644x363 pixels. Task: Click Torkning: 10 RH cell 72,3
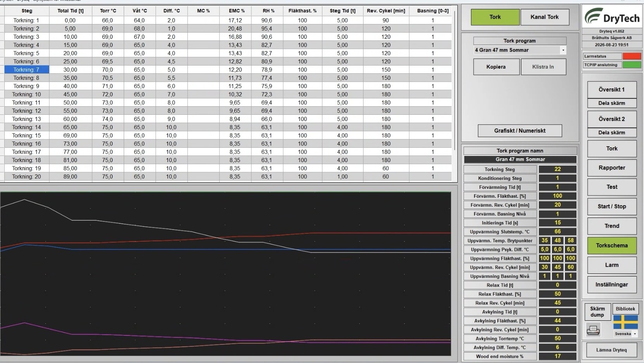(x=267, y=94)
